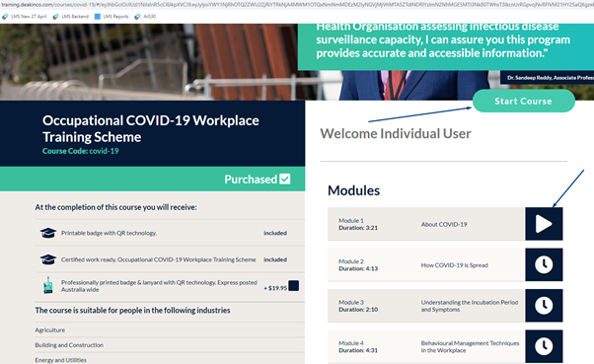The width and height of the screenshot is (594, 364).
Task: Click the Start Course button
Action: (x=524, y=102)
